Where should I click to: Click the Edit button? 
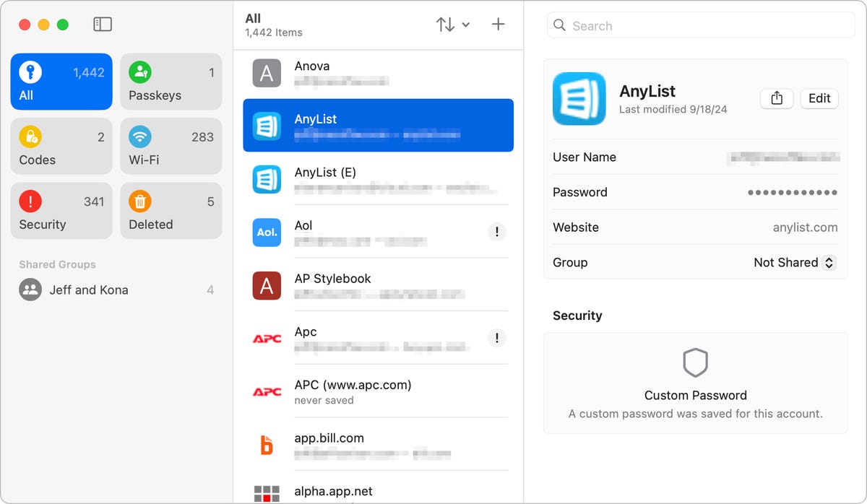point(819,99)
